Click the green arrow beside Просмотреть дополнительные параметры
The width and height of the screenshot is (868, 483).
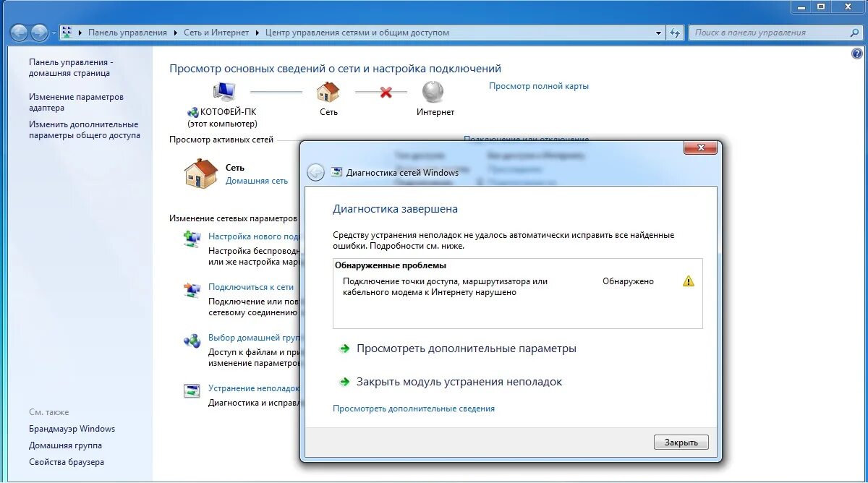pyautogui.click(x=344, y=349)
